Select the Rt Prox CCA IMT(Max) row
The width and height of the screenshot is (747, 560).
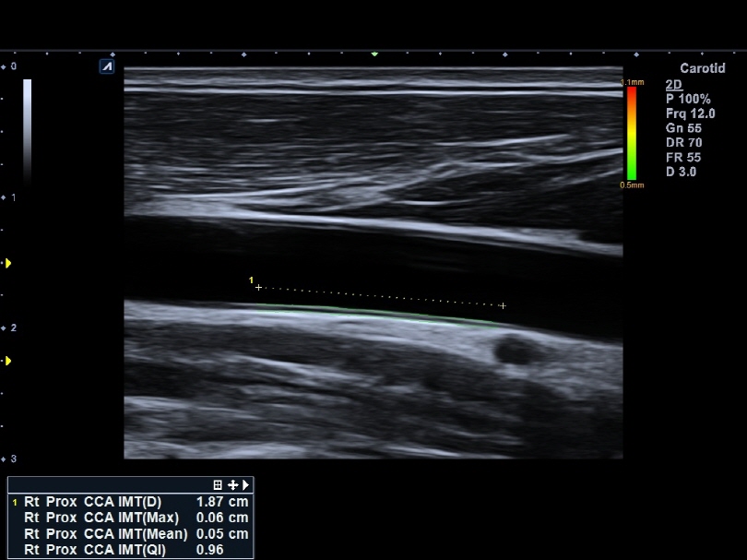129,518
